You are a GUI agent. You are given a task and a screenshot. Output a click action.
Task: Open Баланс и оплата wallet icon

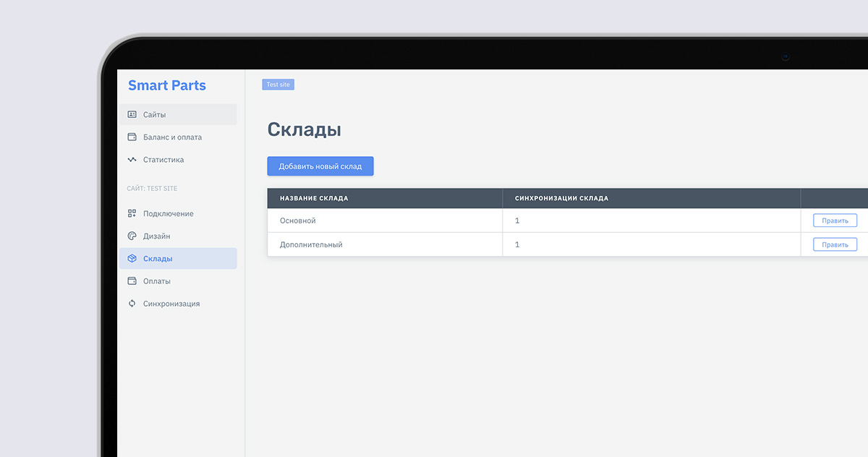click(132, 137)
